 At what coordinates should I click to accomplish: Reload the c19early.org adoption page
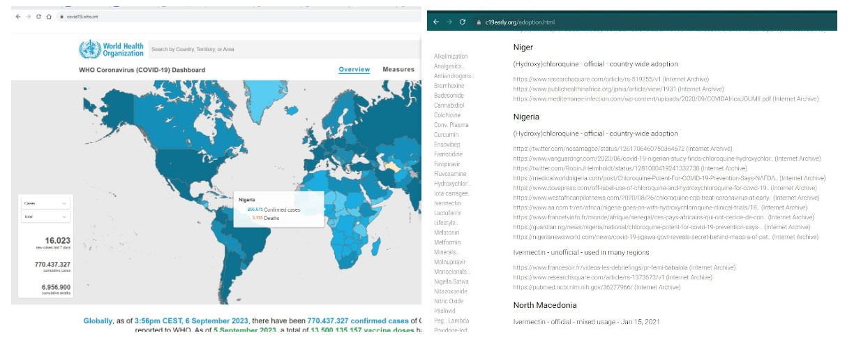point(463,22)
